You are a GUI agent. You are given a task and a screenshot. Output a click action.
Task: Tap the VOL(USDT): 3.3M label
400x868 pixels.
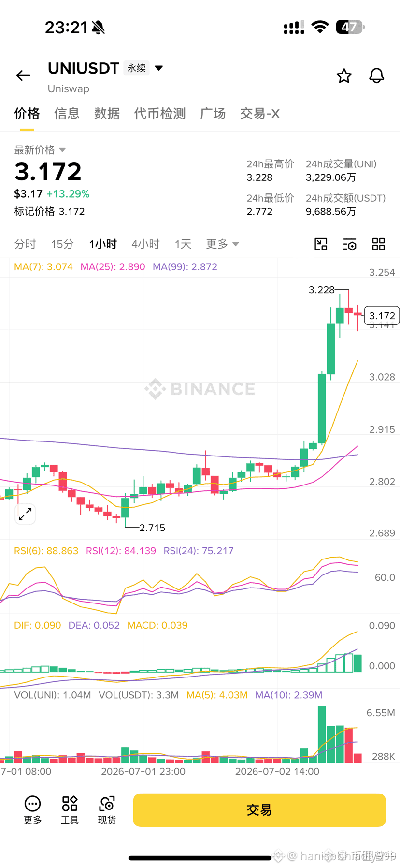click(x=139, y=695)
